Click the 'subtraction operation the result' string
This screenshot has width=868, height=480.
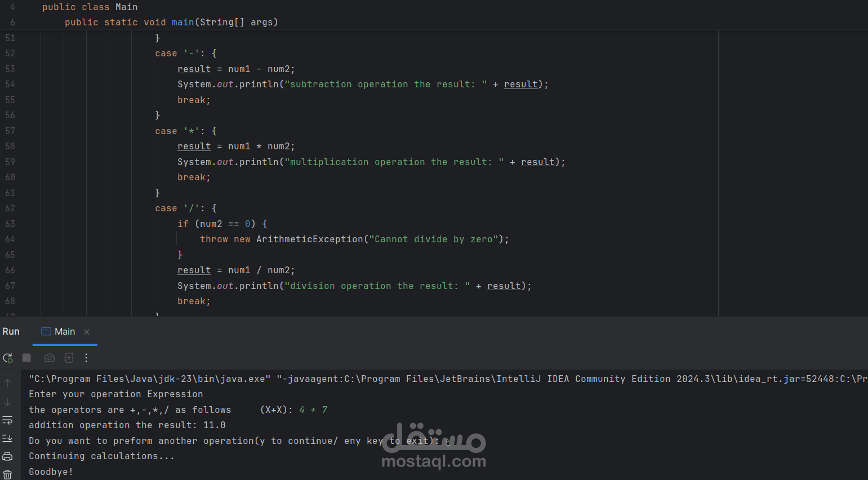pyautogui.click(x=386, y=85)
